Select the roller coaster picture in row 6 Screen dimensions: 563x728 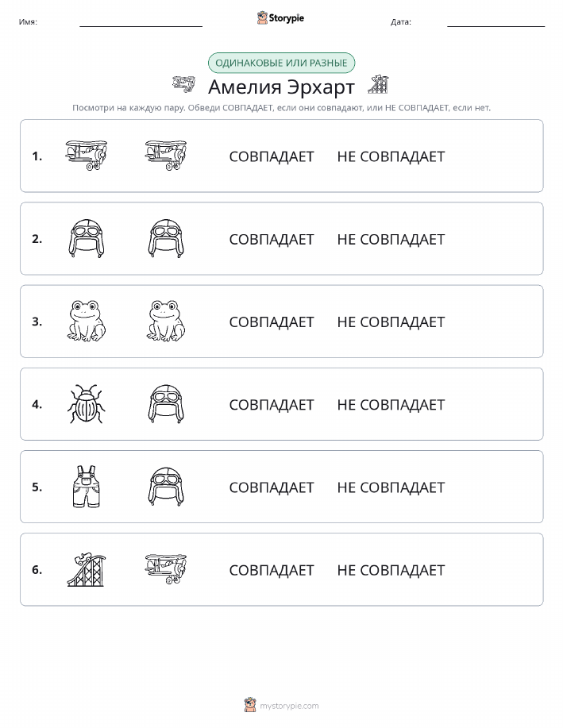point(87,569)
